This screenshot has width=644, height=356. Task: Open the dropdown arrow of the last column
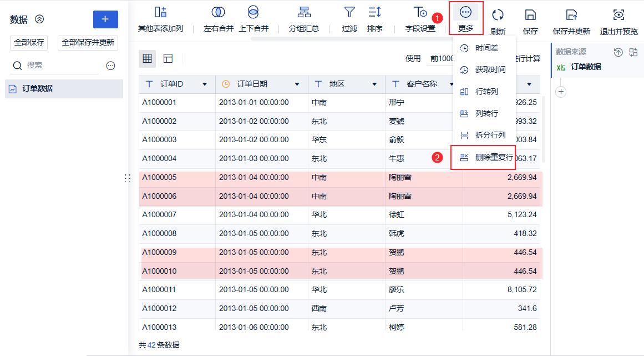pyautogui.click(x=529, y=84)
